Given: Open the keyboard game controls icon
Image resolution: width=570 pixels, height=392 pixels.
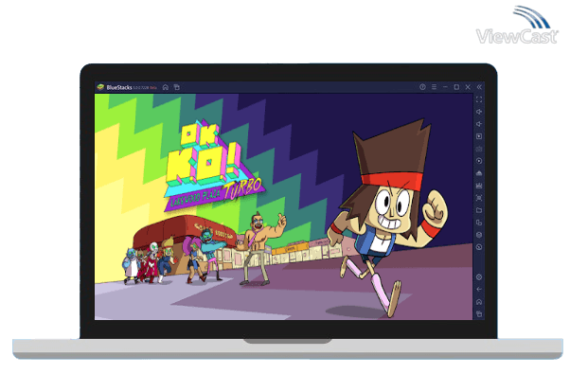Looking at the screenshot, I should coord(479,149).
